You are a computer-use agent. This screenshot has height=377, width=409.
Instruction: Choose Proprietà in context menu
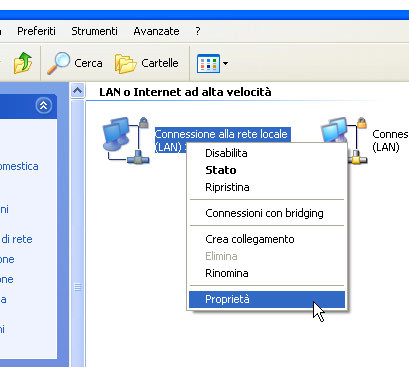tap(267, 299)
